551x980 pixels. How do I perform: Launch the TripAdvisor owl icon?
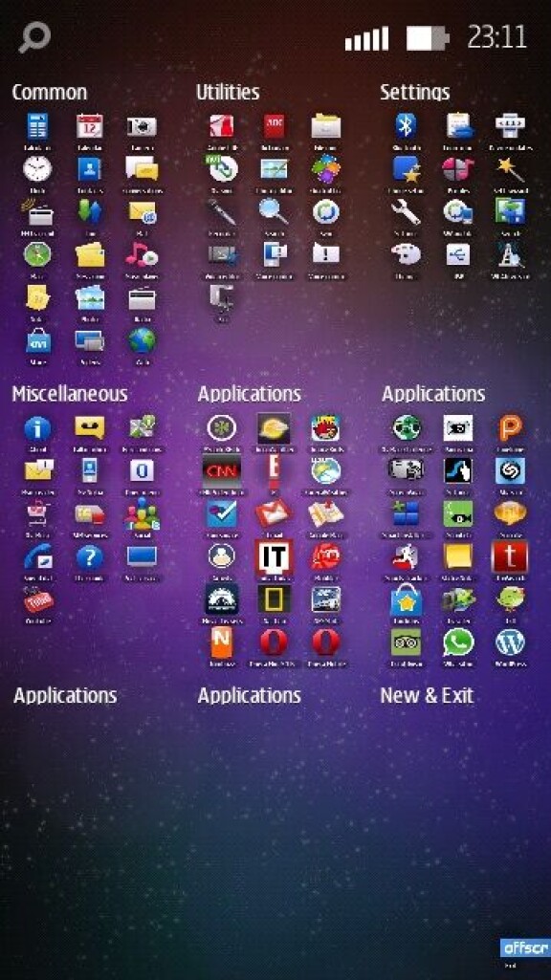[x=406, y=642]
